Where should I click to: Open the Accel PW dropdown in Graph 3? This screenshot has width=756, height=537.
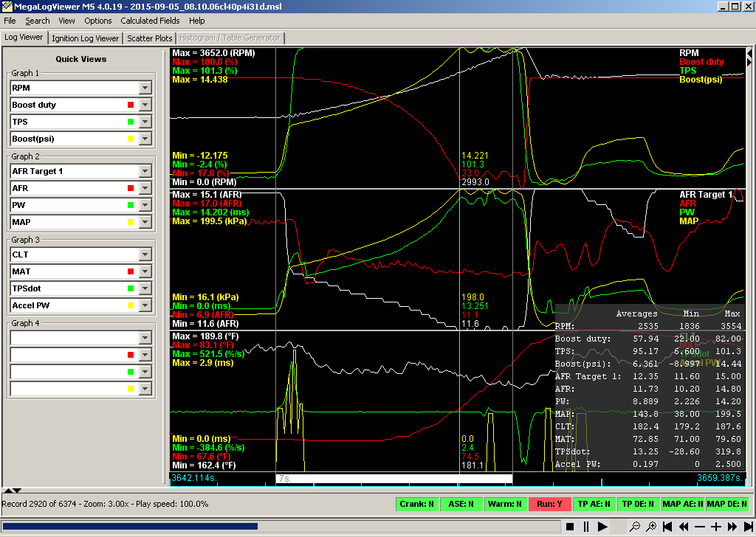145,305
